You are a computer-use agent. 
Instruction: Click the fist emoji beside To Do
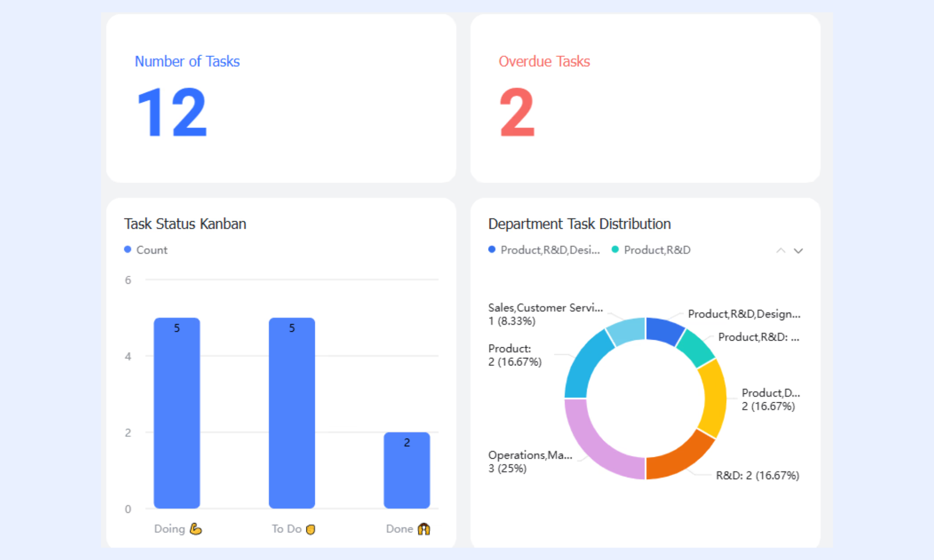click(311, 529)
